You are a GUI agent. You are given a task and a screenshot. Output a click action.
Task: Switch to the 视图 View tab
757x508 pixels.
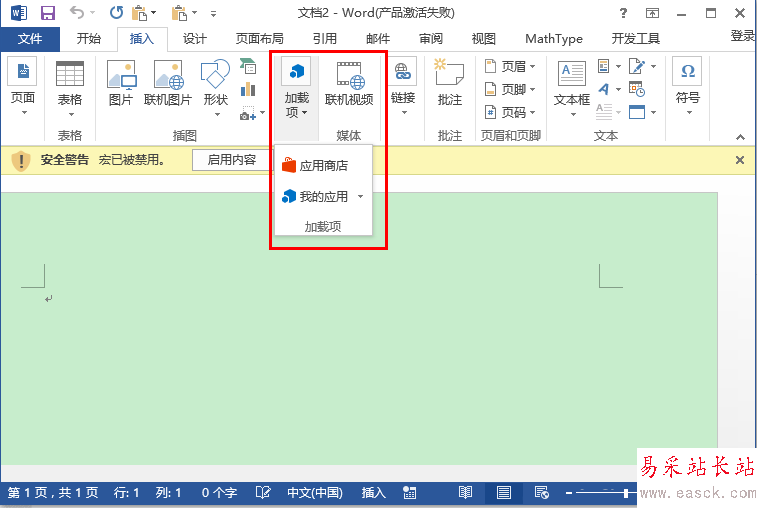[484, 39]
